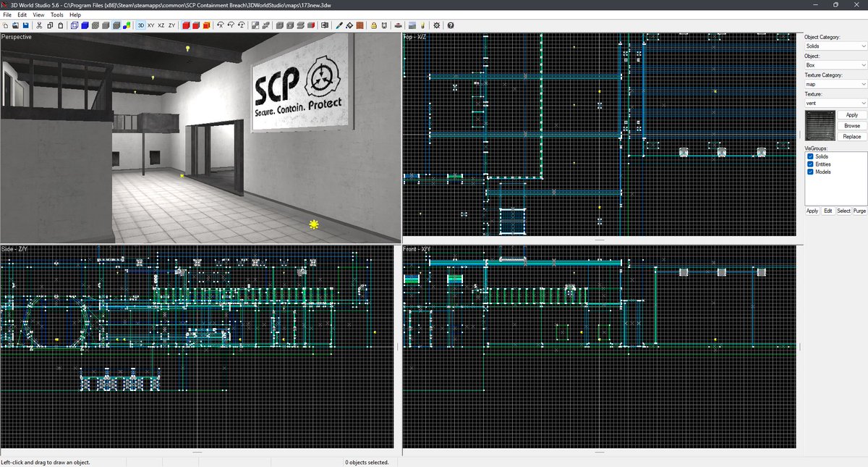This screenshot has width=868, height=467.
Task: Select the wireframe cube render mode icon
Action: (x=75, y=25)
